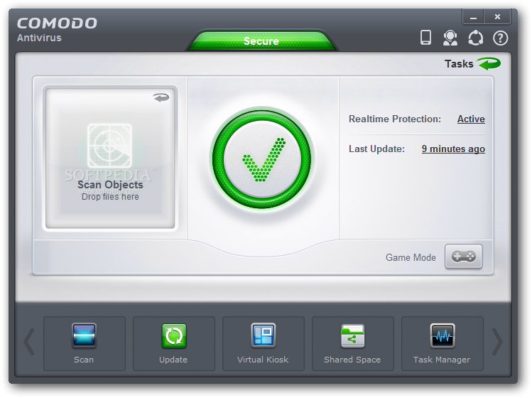Run the Update task

click(x=174, y=343)
